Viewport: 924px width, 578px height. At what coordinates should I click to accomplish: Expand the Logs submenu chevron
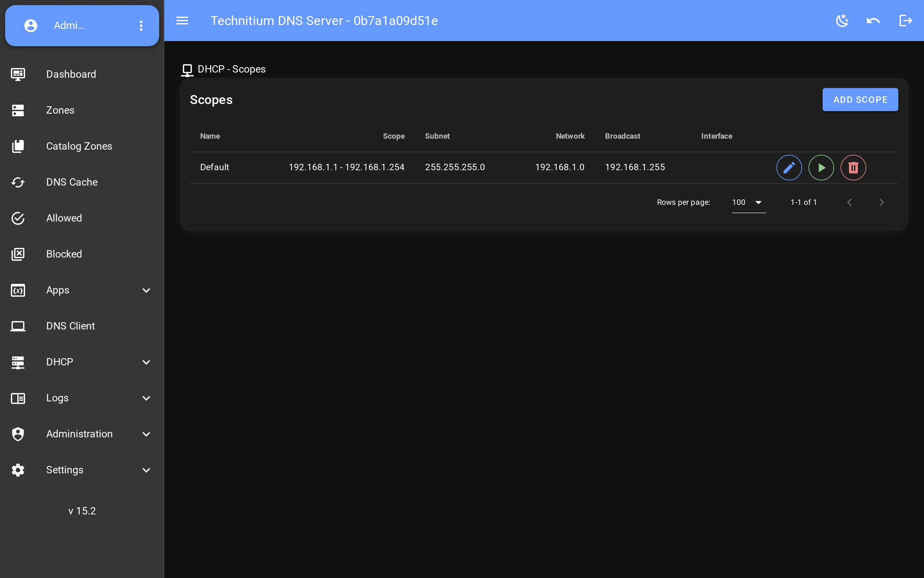[x=146, y=398]
